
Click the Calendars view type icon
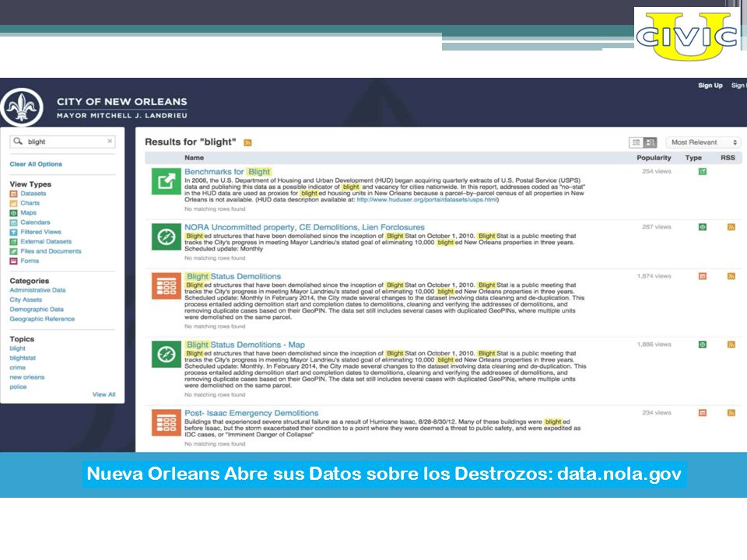point(13,222)
